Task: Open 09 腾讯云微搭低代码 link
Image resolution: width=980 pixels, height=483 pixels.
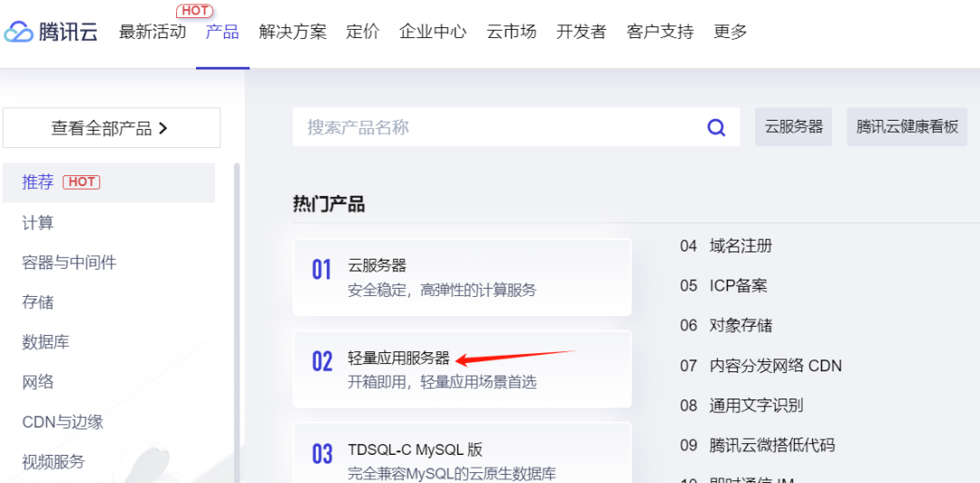Action: [x=758, y=446]
